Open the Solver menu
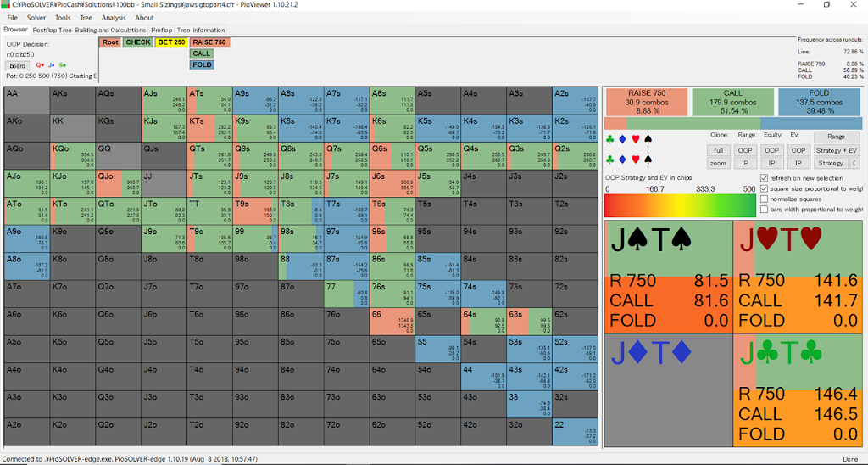The image size is (868, 465). [36, 18]
